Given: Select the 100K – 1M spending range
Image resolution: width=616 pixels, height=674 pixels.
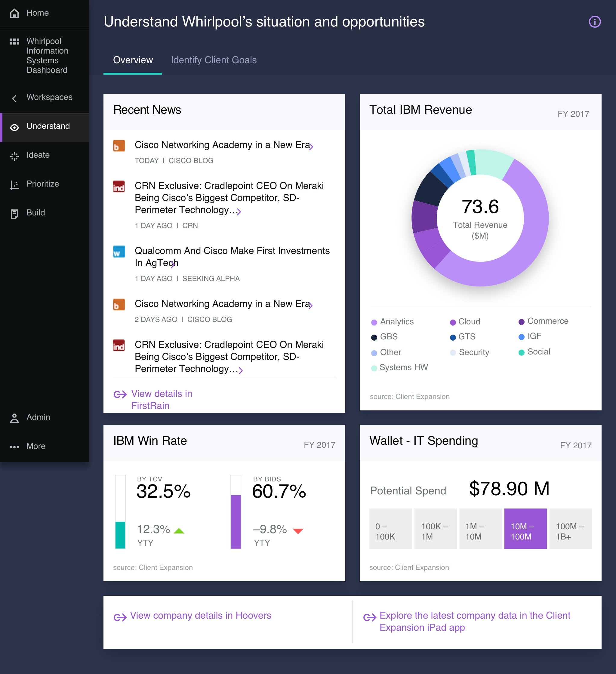Looking at the screenshot, I should [x=435, y=529].
